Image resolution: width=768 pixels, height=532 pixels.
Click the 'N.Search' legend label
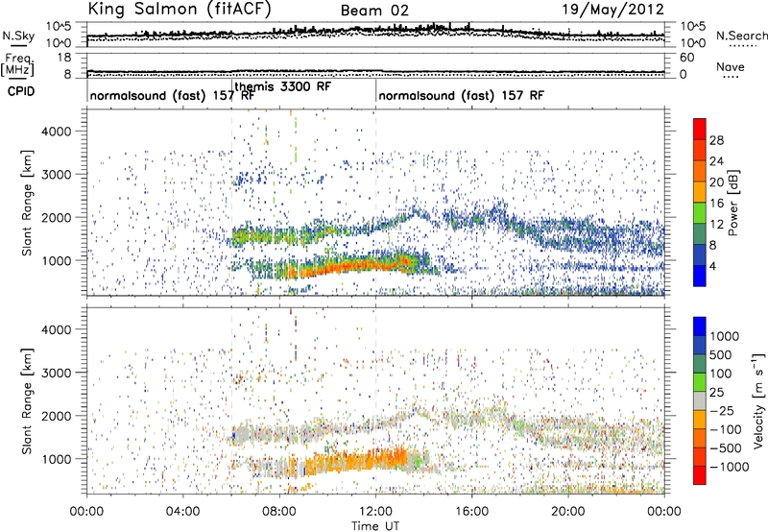click(x=741, y=36)
